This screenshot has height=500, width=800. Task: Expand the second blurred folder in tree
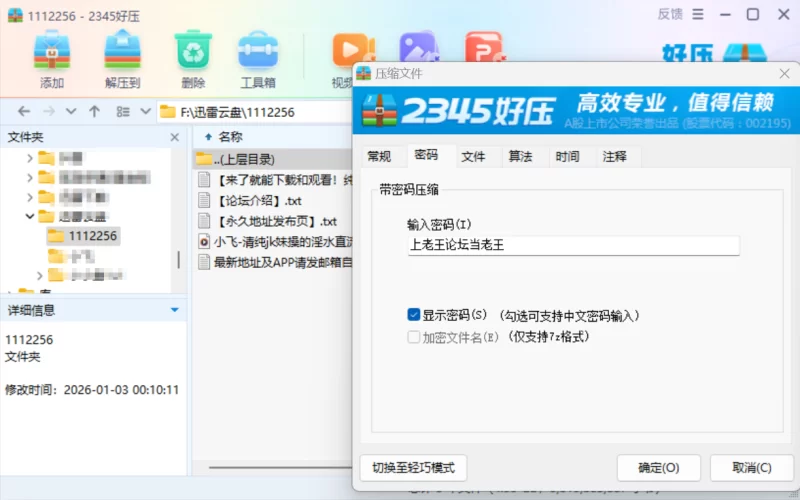30,178
